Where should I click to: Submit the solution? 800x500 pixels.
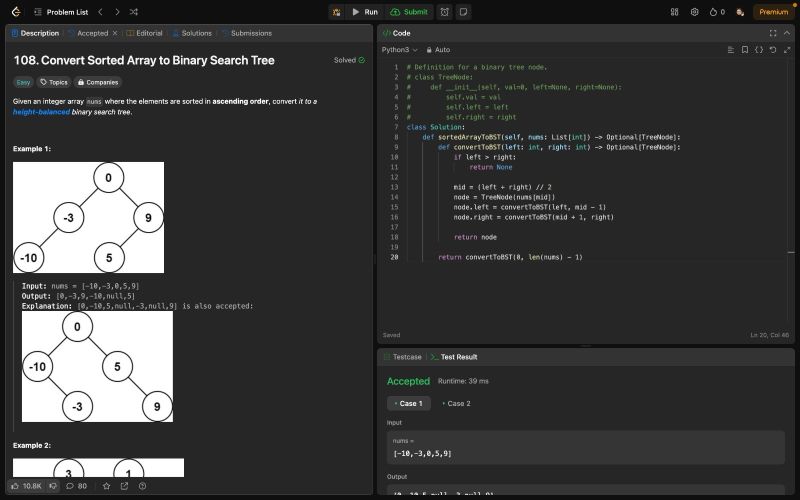pos(409,12)
